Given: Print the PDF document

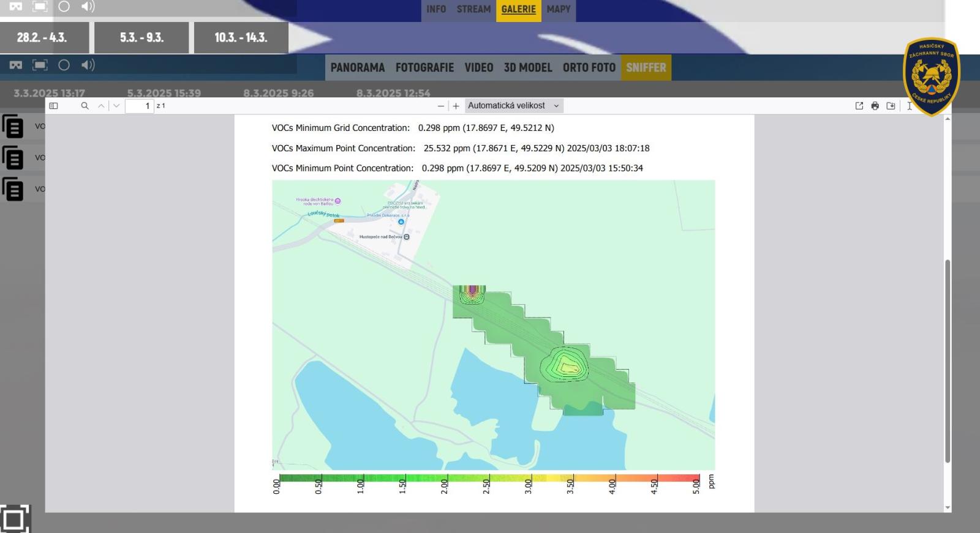Looking at the screenshot, I should (875, 106).
